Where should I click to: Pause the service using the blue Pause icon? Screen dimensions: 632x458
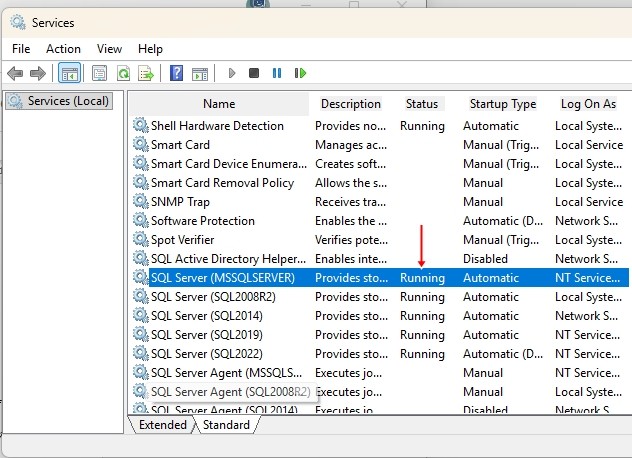pyautogui.click(x=277, y=73)
